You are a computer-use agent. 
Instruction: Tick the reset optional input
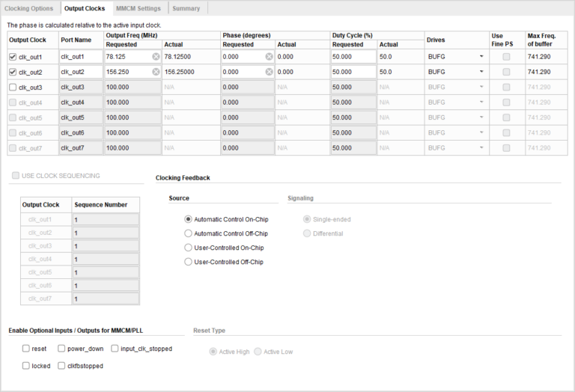click(26, 349)
